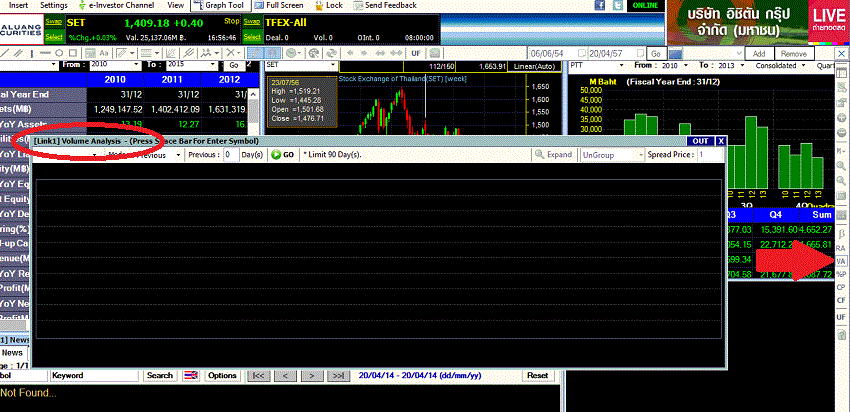This screenshot has height=412, width=850.
Task: Open the e-Investor Channel menu
Action: (x=116, y=5)
